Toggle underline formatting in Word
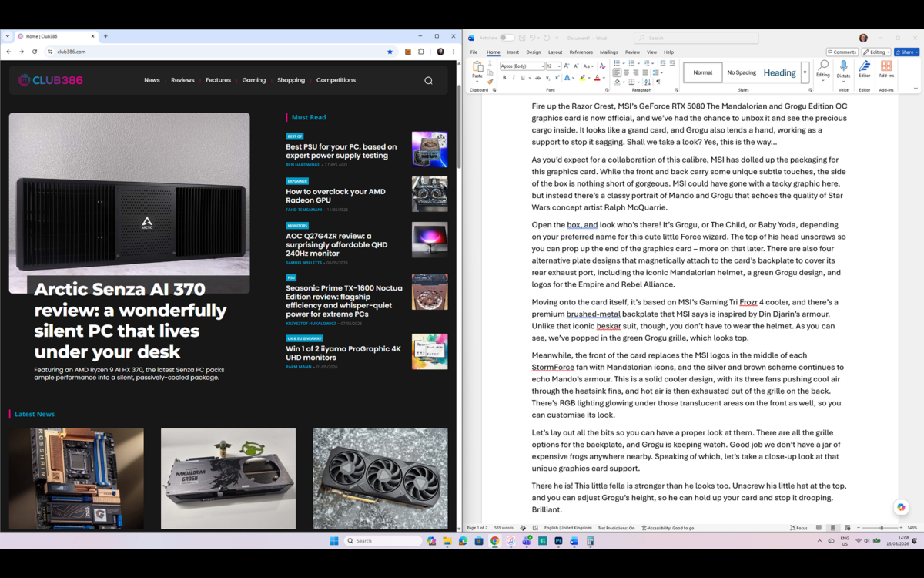The image size is (924, 578). tap(523, 78)
